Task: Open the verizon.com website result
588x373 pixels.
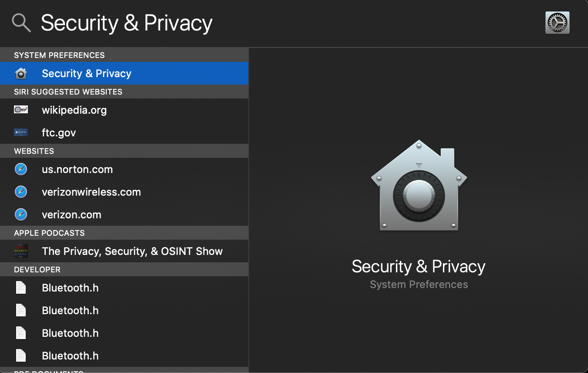Action: (124, 214)
